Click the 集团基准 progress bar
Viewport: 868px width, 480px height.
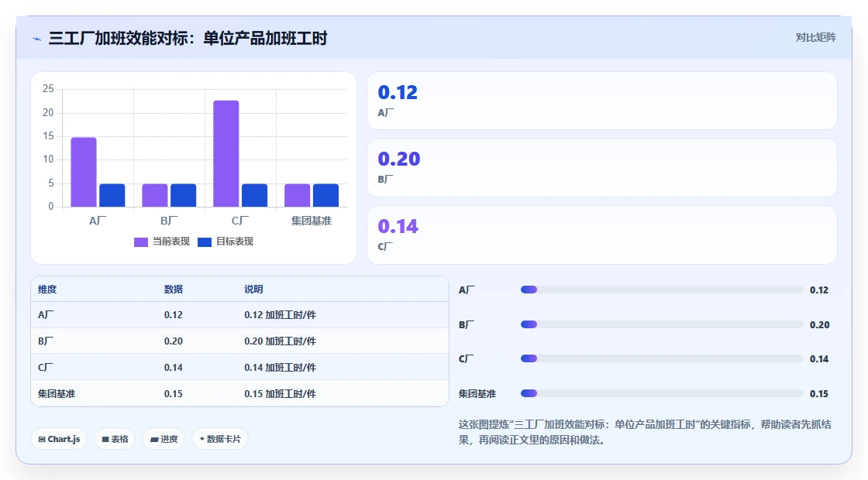pyautogui.click(x=662, y=394)
